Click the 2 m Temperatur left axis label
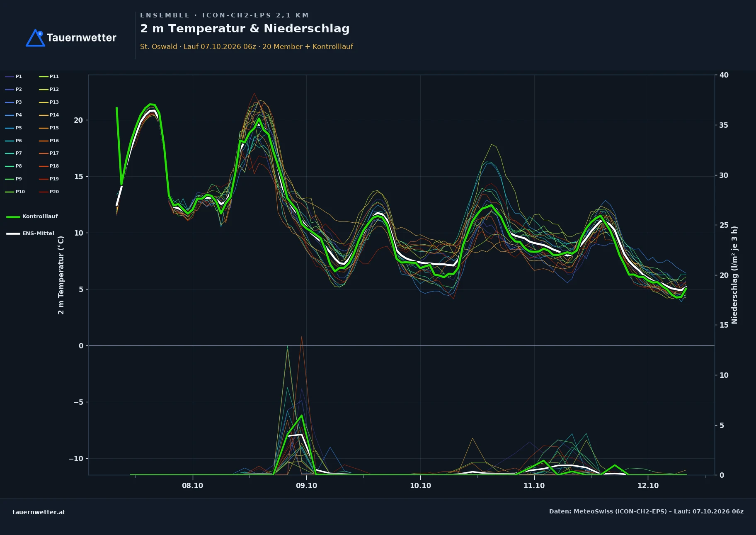This screenshot has height=535, width=756. [x=61, y=275]
